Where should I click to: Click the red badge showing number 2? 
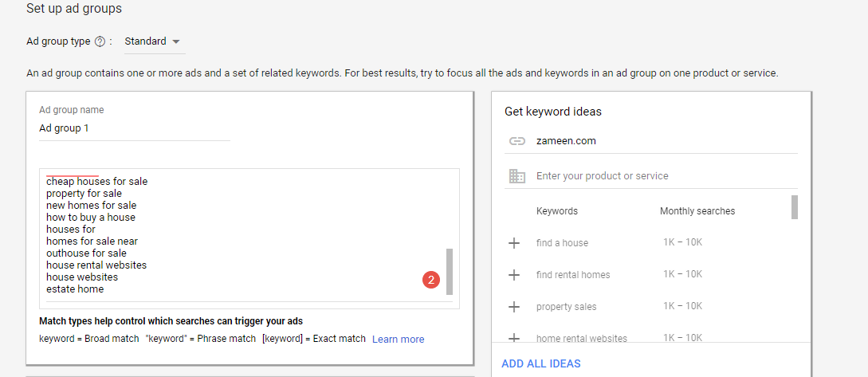(x=431, y=280)
